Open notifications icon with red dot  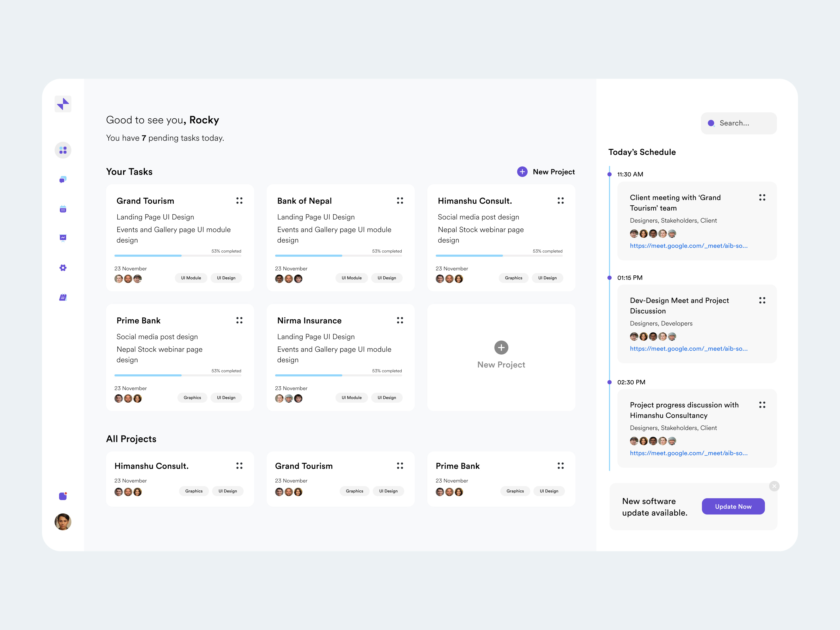click(x=63, y=496)
